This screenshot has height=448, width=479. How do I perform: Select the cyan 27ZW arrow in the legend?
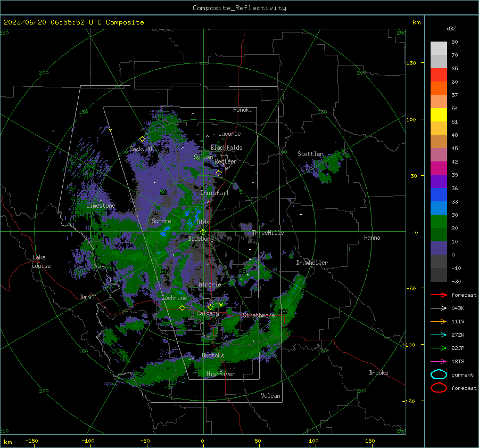tap(439, 335)
